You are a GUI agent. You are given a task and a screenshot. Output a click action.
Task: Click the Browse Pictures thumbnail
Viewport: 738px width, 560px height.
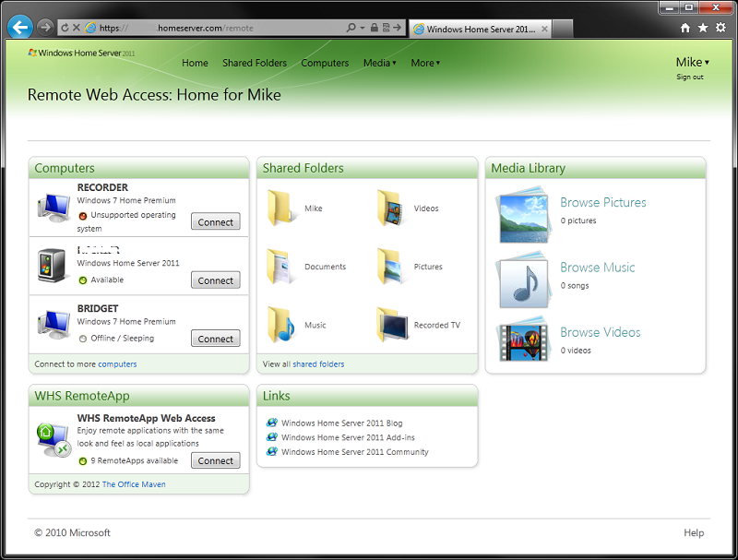pos(523,215)
